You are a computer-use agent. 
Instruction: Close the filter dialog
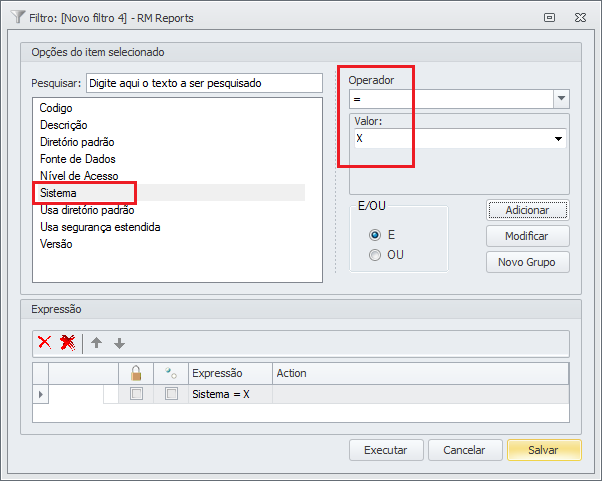tap(580, 18)
